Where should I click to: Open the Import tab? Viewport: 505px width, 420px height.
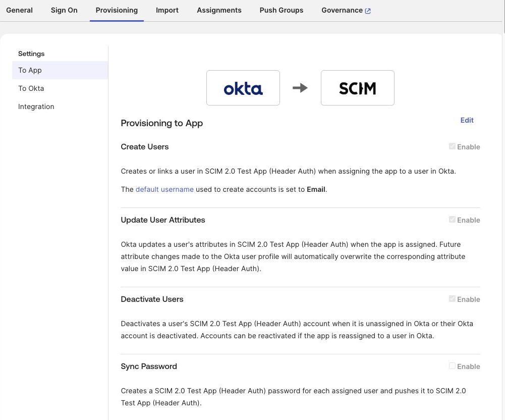point(167,10)
